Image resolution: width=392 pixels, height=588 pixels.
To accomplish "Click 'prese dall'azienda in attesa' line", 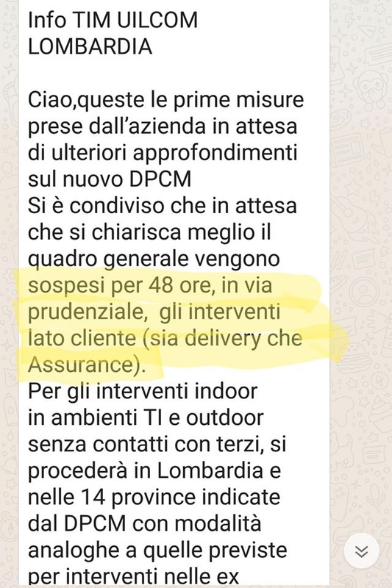I will click(x=163, y=126).
